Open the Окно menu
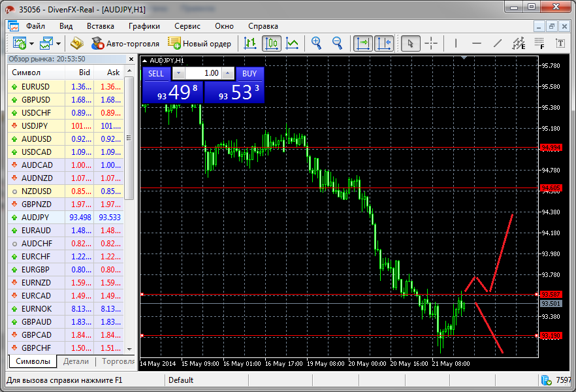The height and width of the screenshot is (392, 576). pos(224,26)
